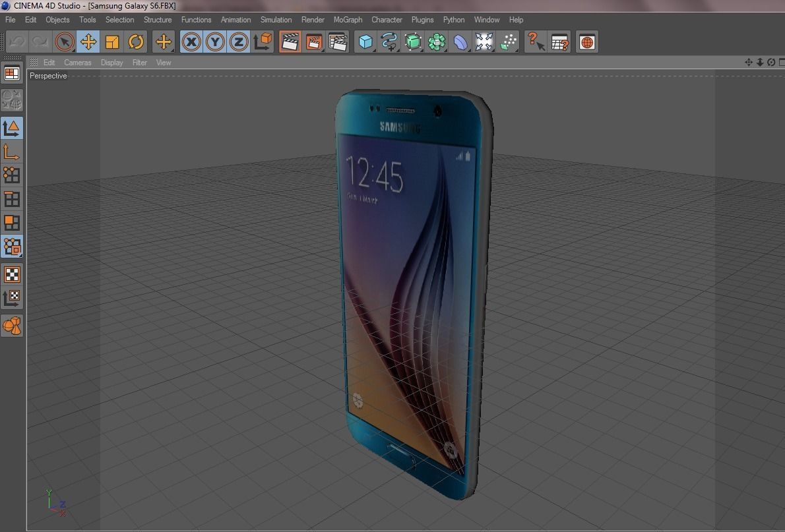Open the viewport View menu
785x532 pixels.
point(164,63)
